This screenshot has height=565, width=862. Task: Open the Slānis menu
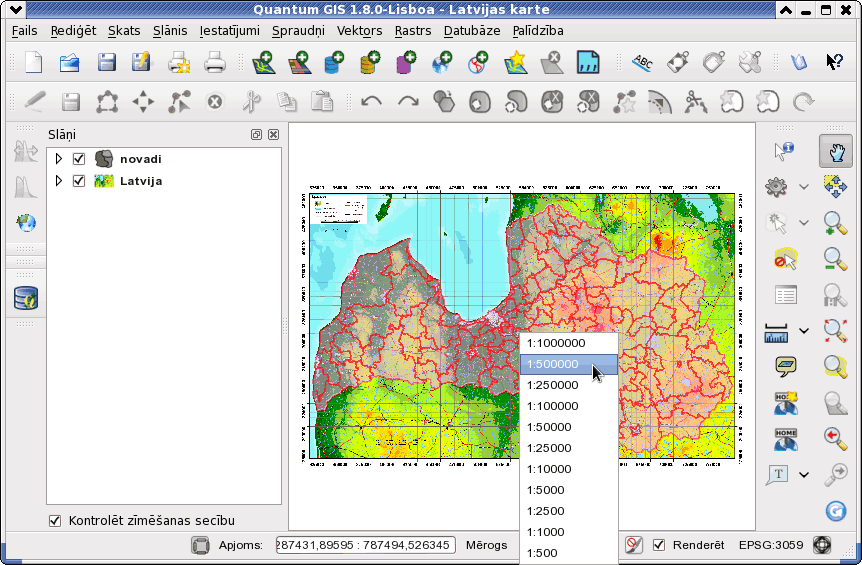170,31
